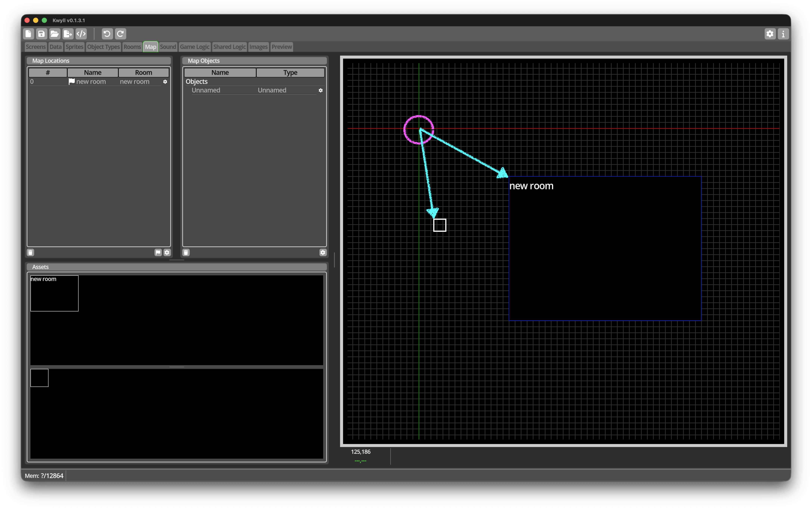Screen dimensions: 812x509
Task: Show the info icon panel
Action: coord(783,34)
